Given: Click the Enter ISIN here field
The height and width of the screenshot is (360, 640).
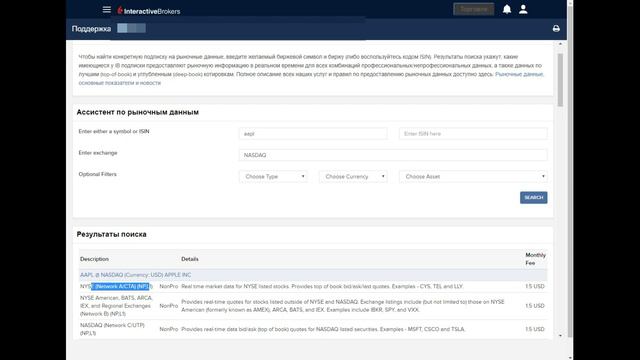Looking at the screenshot, I should pyautogui.click(x=473, y=133).
